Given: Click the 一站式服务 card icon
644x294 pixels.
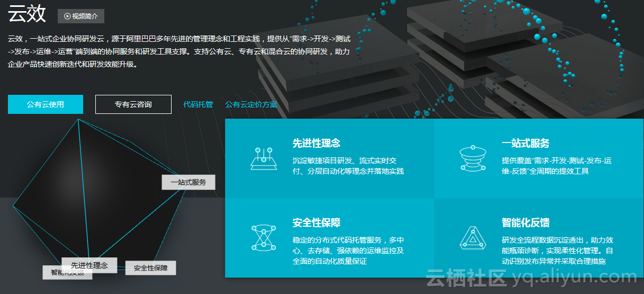Looking at the screenshot, I should tap(472, 158).
